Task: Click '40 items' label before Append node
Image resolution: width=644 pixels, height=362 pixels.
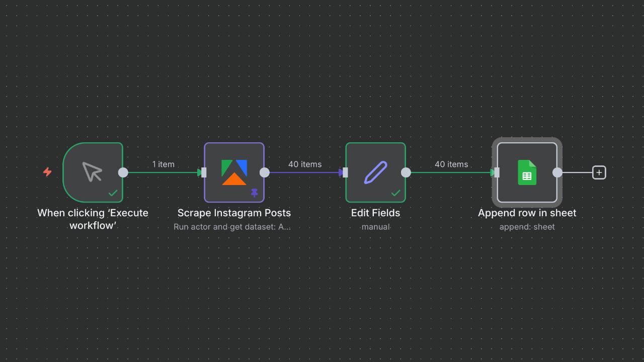Action: (451, 164)
